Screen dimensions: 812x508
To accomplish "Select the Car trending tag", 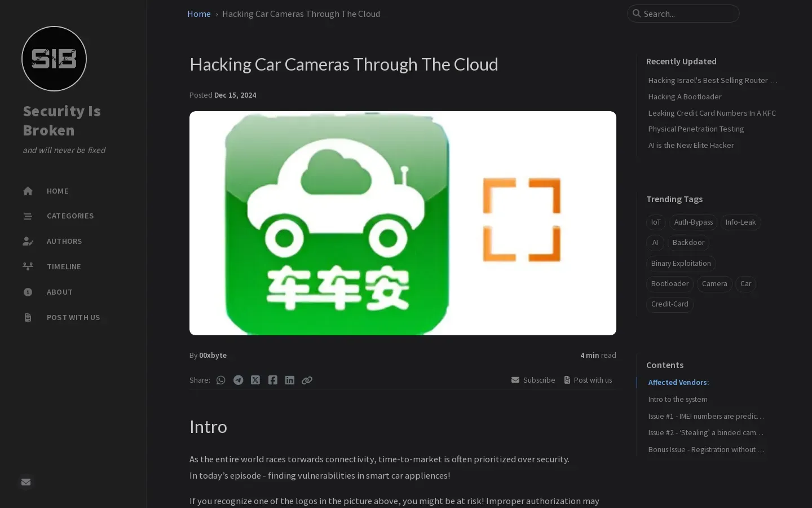I will [745, 284].
